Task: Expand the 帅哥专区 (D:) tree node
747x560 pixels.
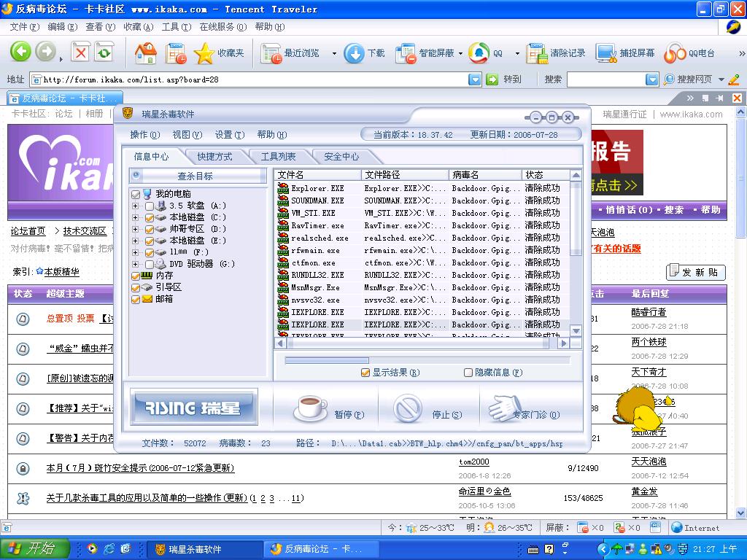Action: pyautogui.click(x=135, y=229)
